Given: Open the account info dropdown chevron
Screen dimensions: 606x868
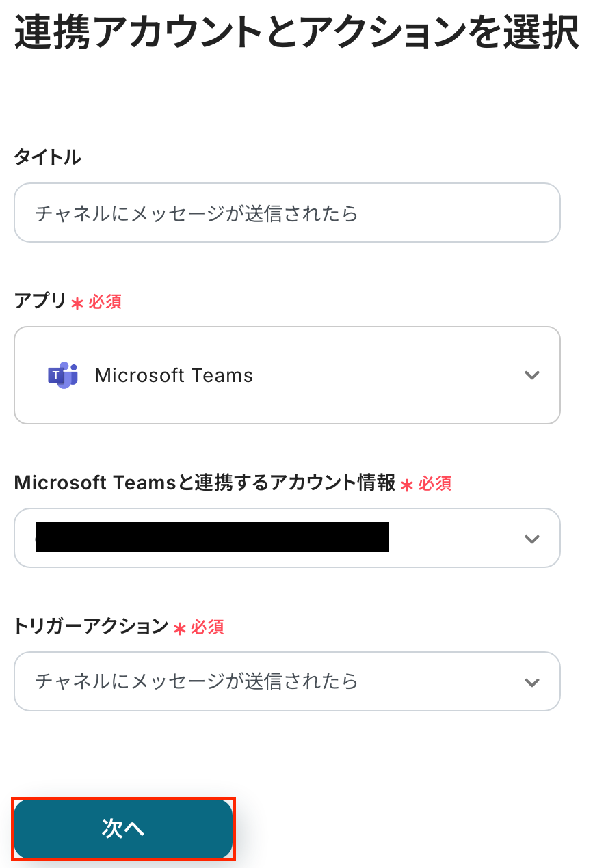Looking at the screenshot, I should click(x=531, y=539).
